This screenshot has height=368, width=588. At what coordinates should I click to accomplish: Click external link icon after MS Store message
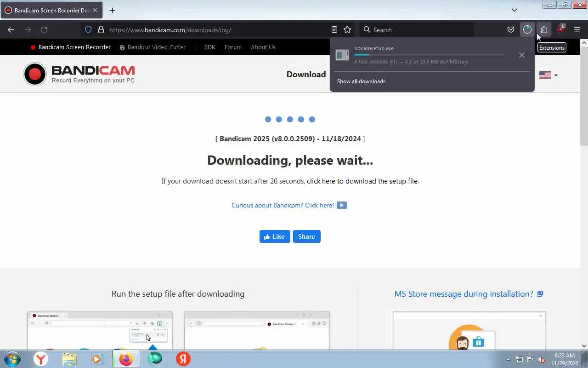point(540,293)
